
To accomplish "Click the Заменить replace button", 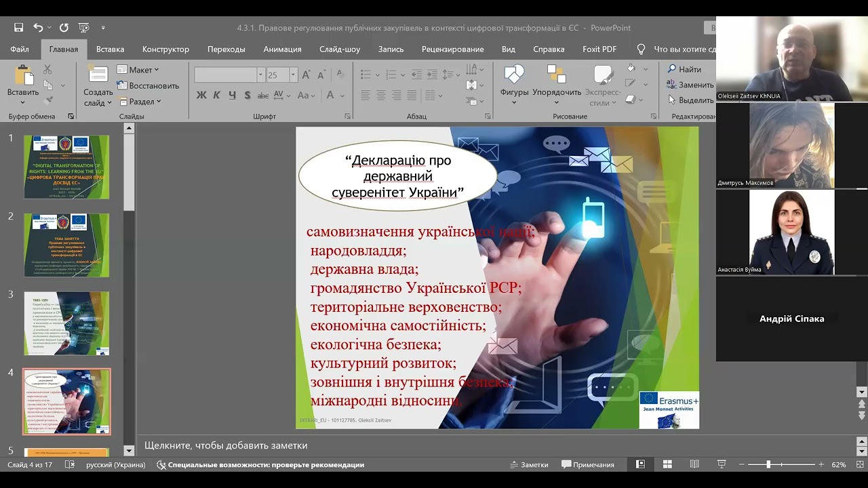I will pyautogui.click(x=690, y=85).
